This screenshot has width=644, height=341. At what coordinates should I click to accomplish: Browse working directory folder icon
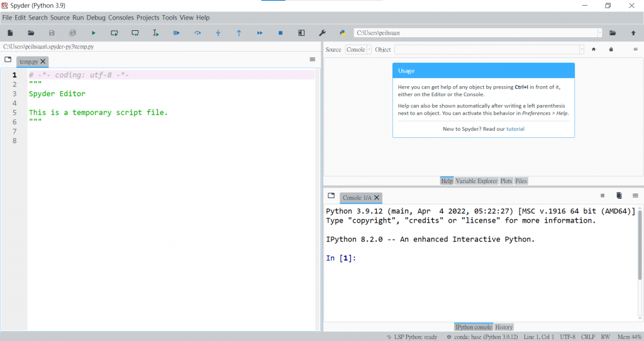613,33
